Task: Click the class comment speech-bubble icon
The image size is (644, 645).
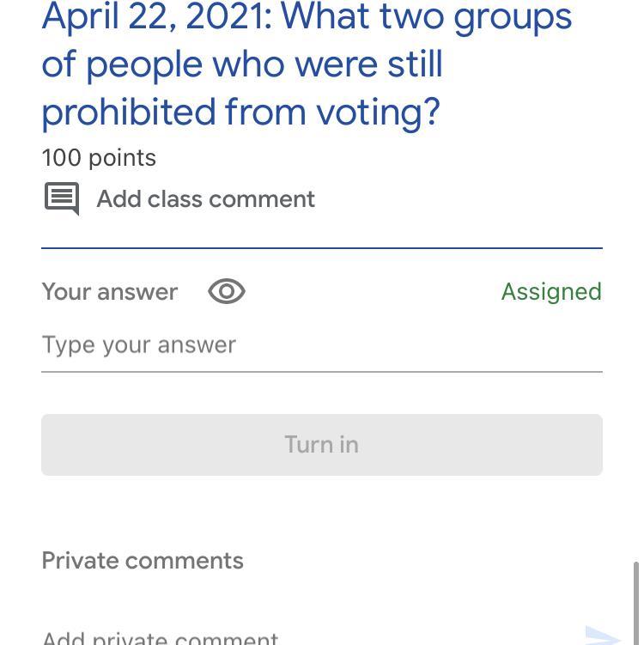Action: click(x=62, y=198)
